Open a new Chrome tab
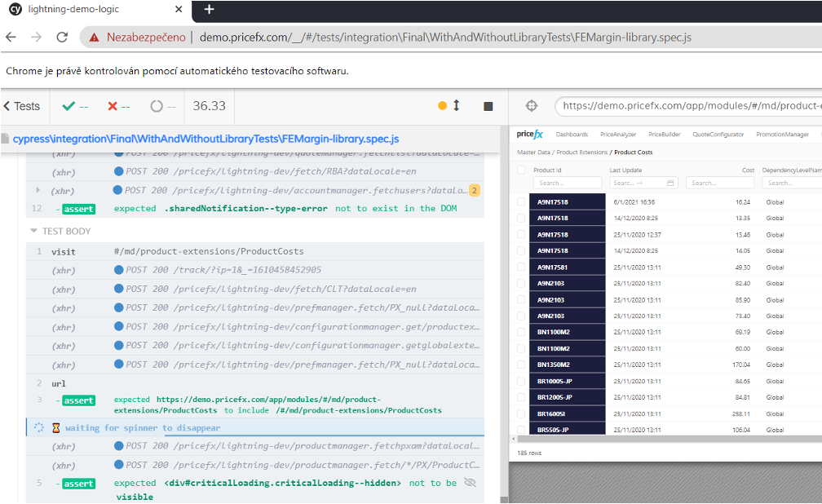Viewport: 822px width, 504px height. coord(209,10)
